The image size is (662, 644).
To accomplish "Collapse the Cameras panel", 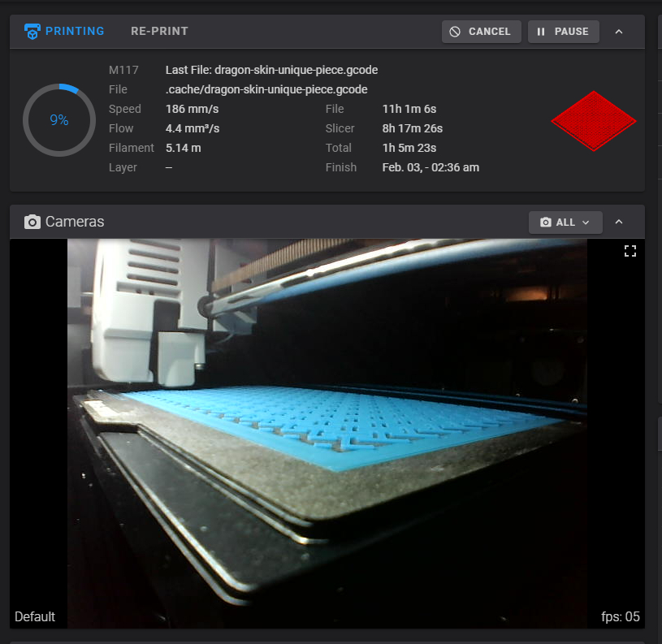I will click(x=619, y=222).
